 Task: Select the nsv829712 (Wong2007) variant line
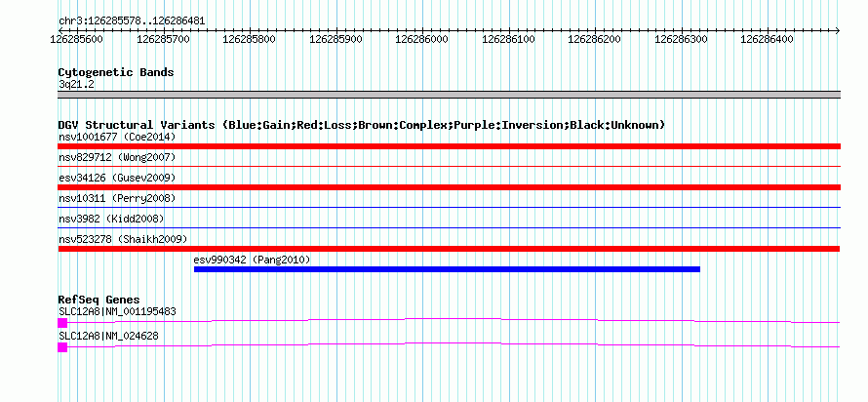point(449,166)
